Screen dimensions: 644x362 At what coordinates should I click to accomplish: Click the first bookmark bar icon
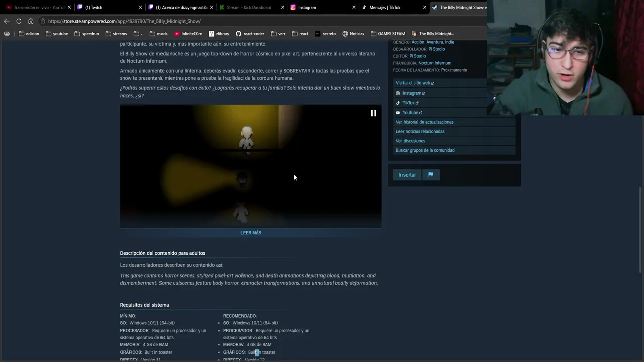click(7, 34)
